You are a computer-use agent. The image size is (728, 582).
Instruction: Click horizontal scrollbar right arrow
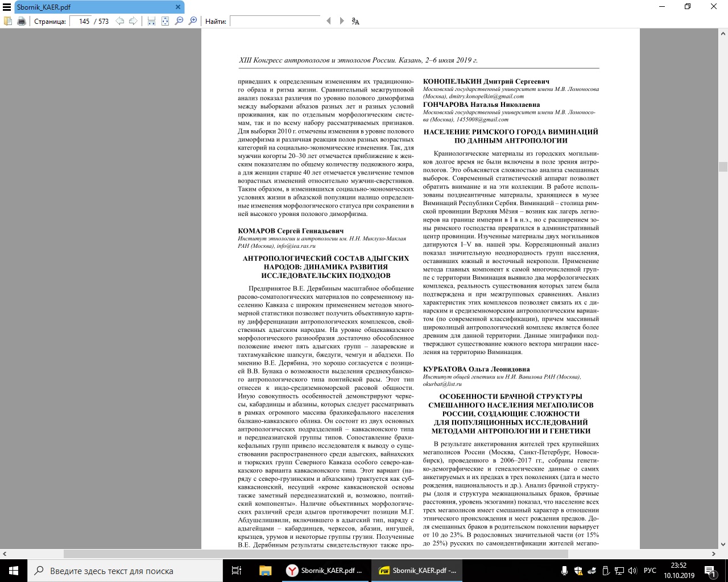713,554
